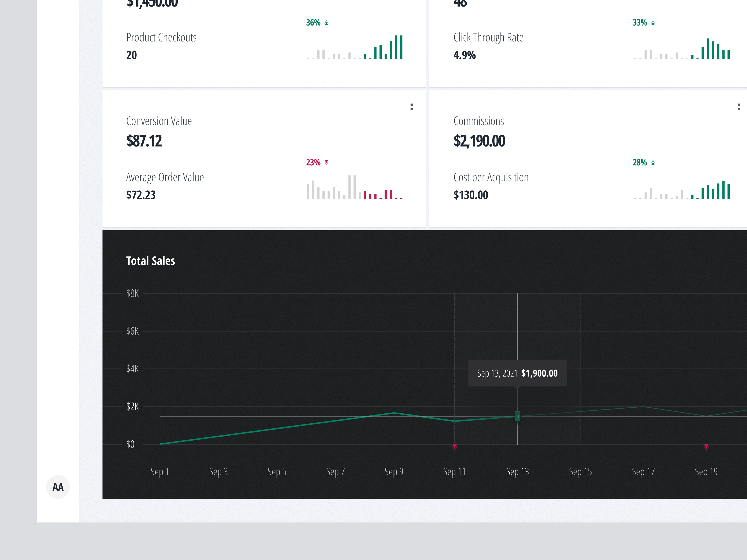
Task: Click the Sep 13 sales tooltip
Action: tap(517, 373)
